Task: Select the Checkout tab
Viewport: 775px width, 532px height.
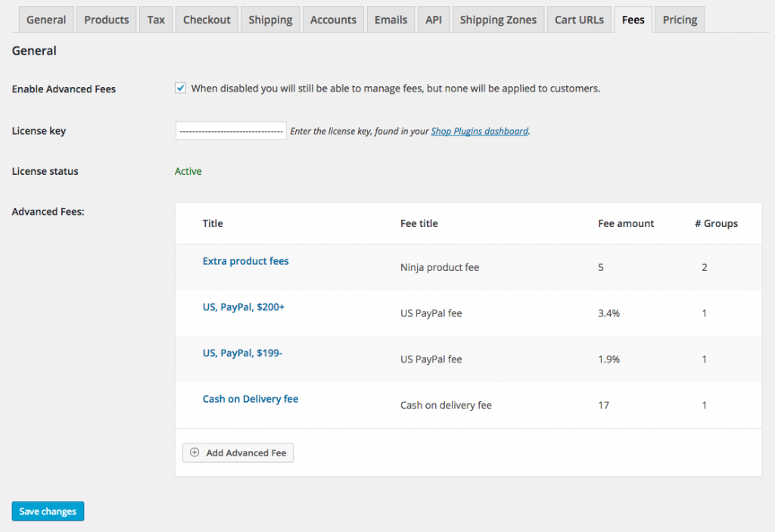Action: tap(206, 19)
